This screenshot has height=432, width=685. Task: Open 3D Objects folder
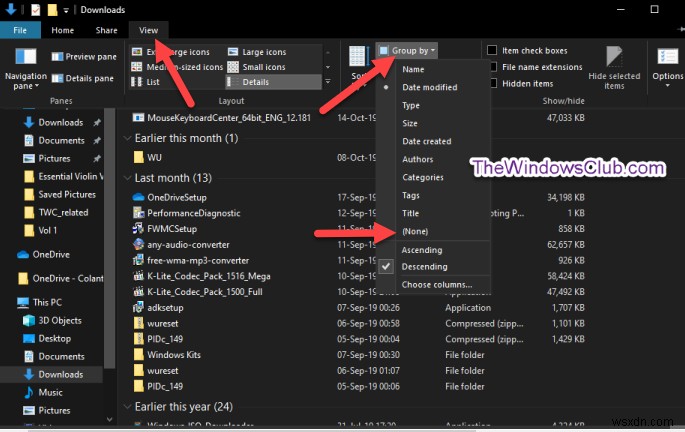pyautogui.click(x=52, y=320)
